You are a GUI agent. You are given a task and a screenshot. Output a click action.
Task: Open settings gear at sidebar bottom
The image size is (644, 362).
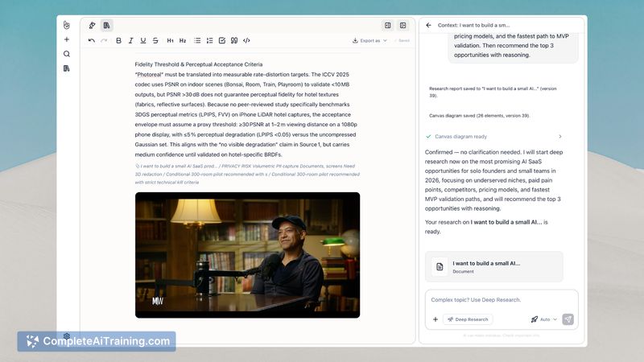[67, 335]
